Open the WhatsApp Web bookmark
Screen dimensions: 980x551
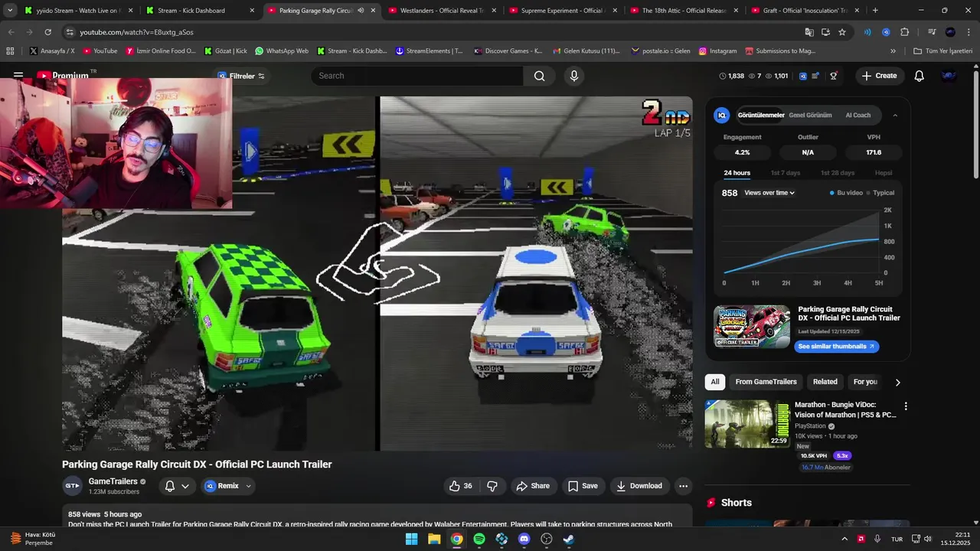tap(281, 51)
